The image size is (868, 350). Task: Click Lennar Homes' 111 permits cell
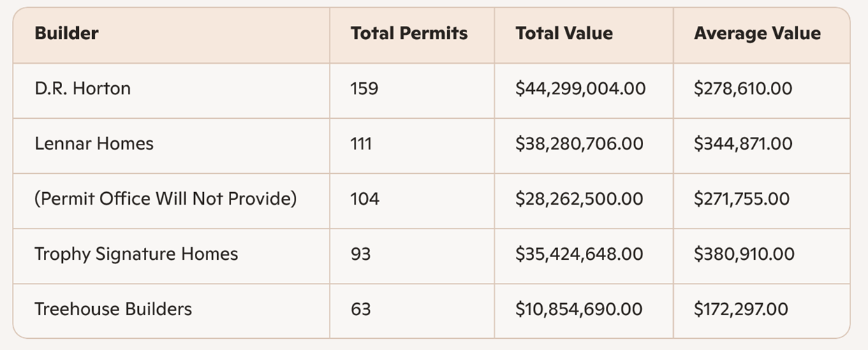[x=362, y=144]
